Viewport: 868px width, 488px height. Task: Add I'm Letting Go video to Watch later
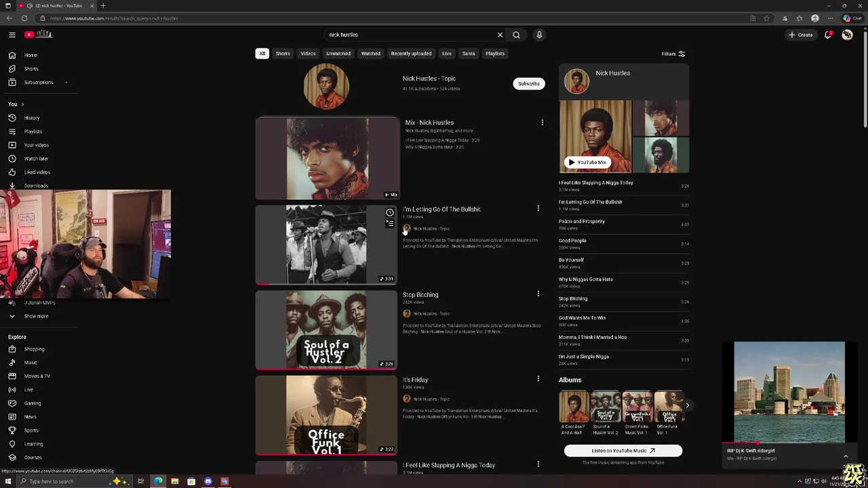coord(390,213)
